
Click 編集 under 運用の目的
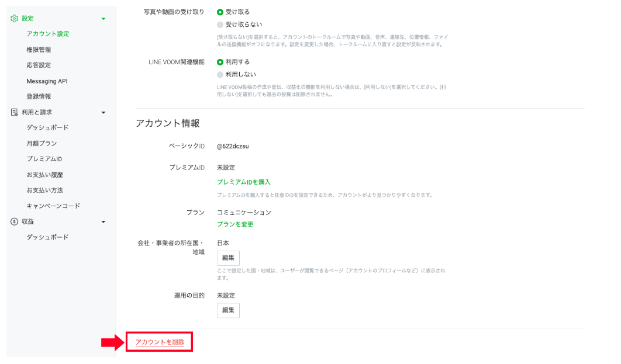coord(228,310)
